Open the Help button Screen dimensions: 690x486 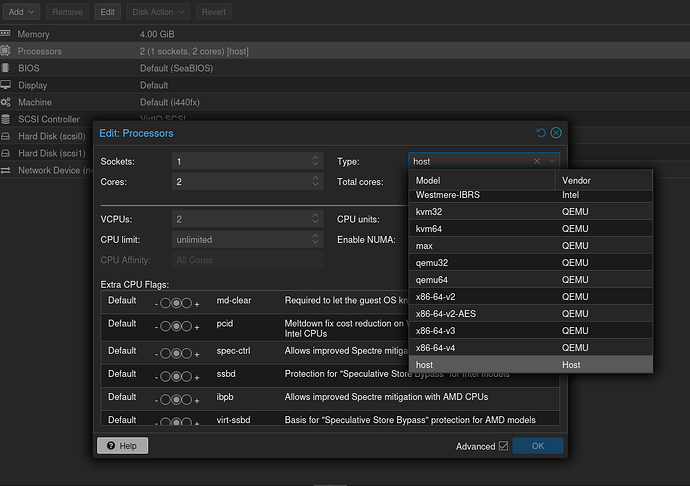(x=122, y=446)
